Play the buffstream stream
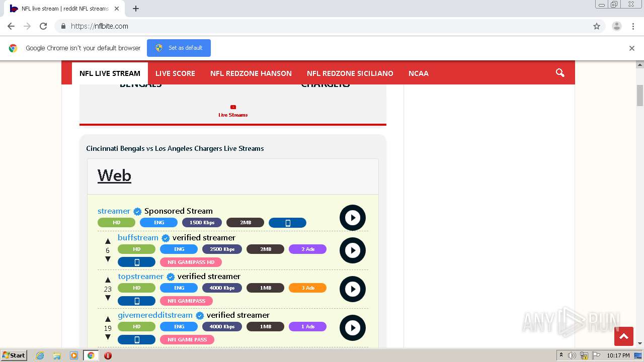The image size is (644, 362). coord(352,250)
